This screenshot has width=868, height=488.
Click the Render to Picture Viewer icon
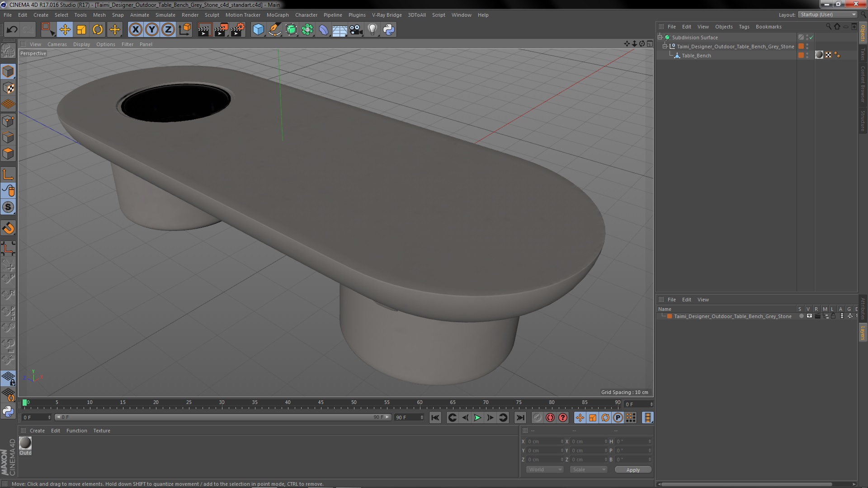coord(221,30)
